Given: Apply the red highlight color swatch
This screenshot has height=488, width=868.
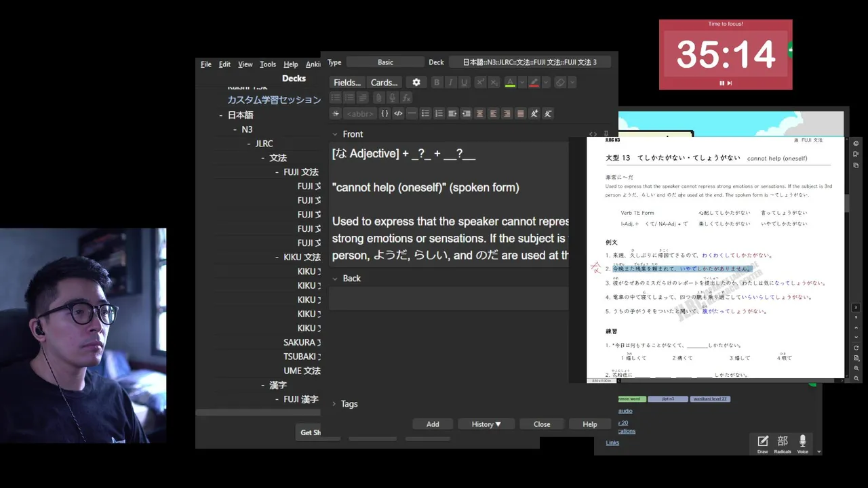Looking at the screenshot, I should [534, 82].
